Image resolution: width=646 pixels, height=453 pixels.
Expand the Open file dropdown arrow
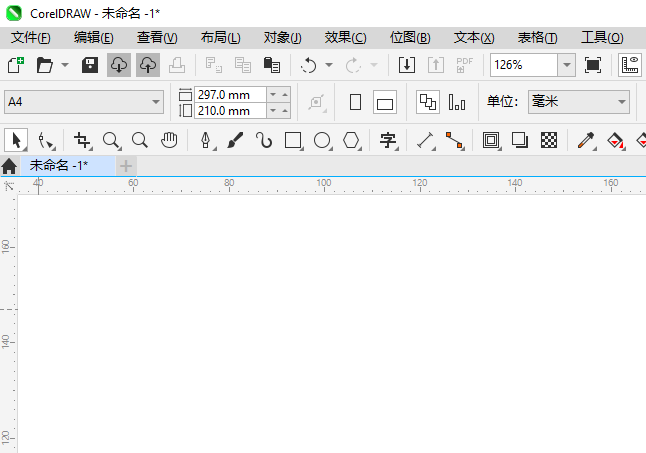pos(65,65)
